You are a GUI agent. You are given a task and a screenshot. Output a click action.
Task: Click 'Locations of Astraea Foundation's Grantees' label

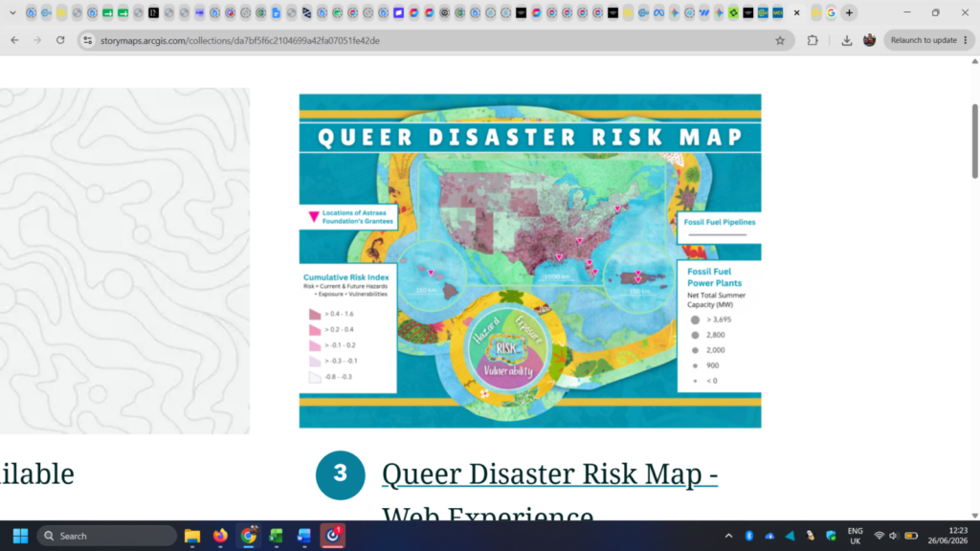point(358,217)
